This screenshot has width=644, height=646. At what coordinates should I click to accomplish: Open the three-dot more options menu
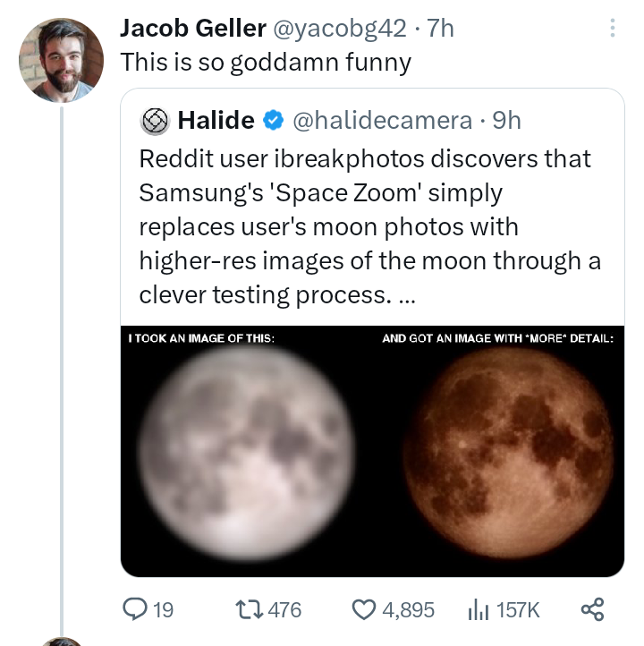pyautogui.click(x=612, y=29)
